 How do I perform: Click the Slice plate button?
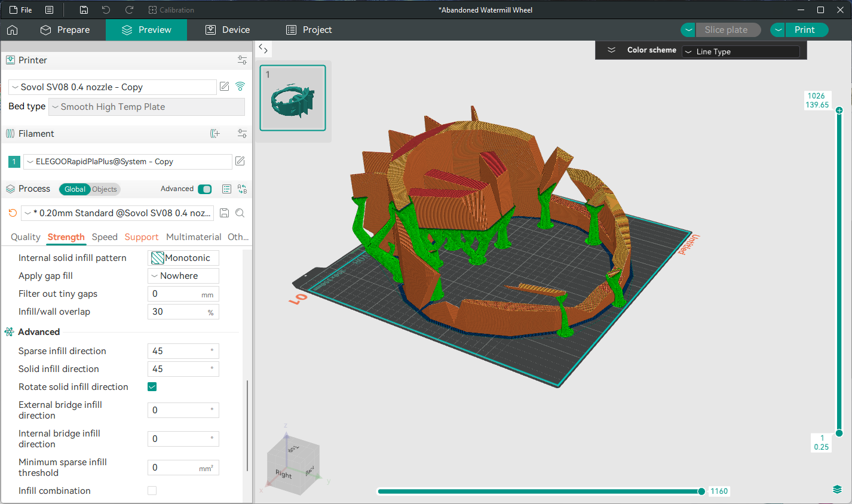pos(728,30)
